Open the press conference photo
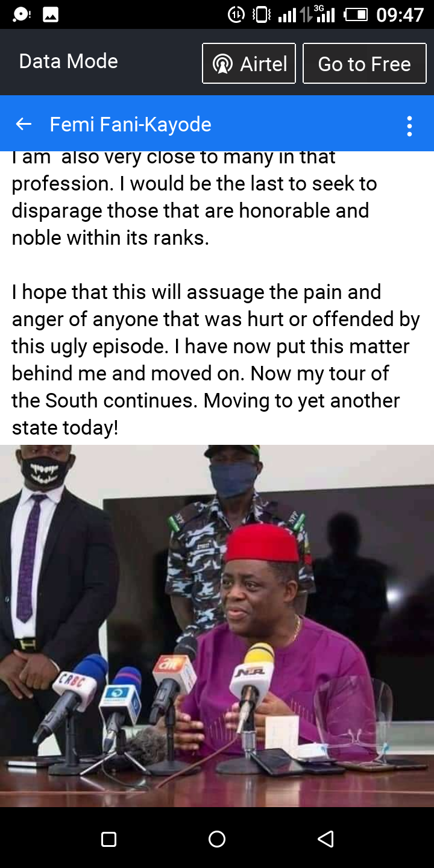434x868 pixels. coord(217,626)
